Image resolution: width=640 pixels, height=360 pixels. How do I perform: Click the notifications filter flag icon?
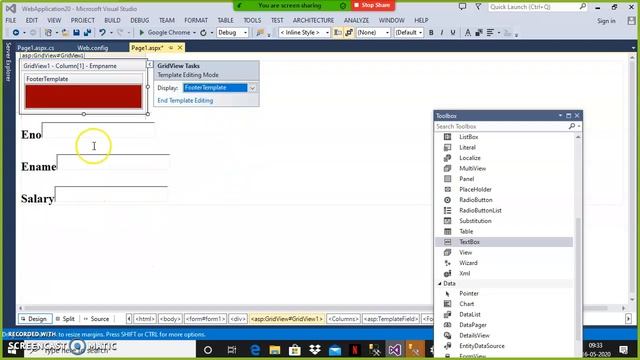click(478, 7)
